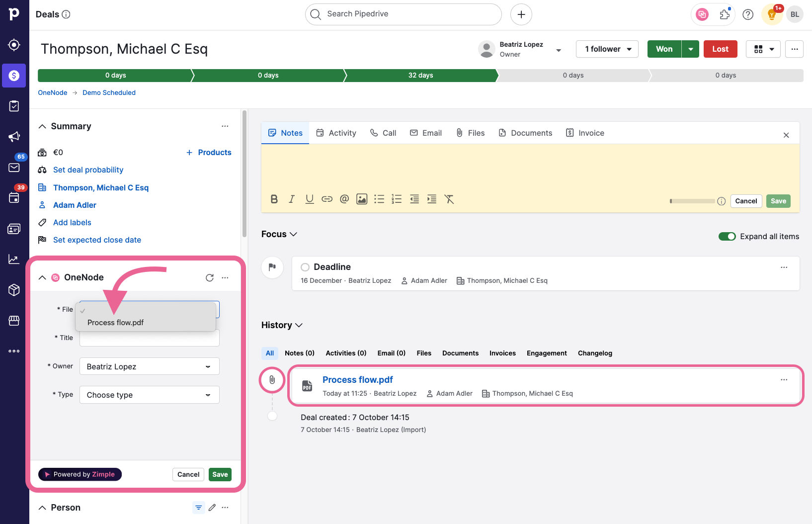This screenshot has height=524, width=812.
Task: Open owner Beatriz Lopez dropdown arrow
Action: tap(559, 50)
